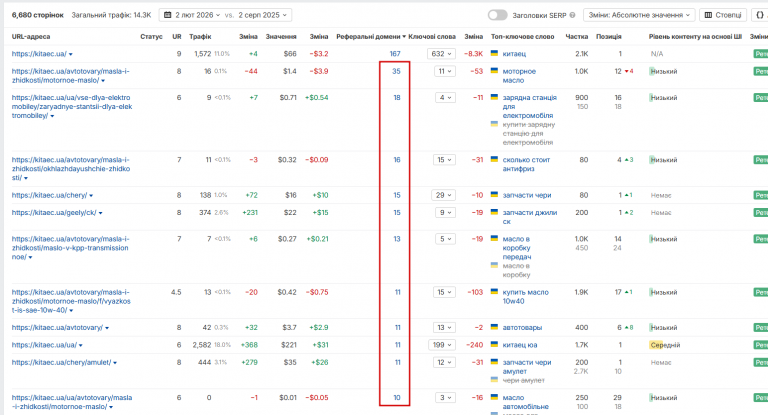Expand the URL menu arrow for https://kitaec.ua/

tap(71, 54)
